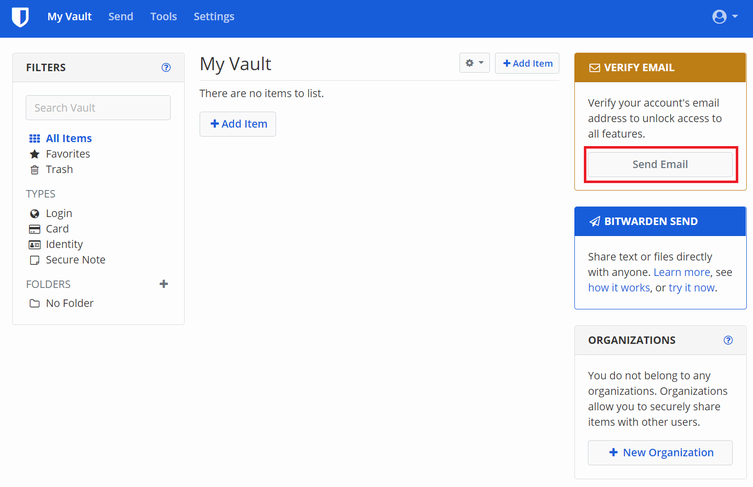The height and width of the screenshot is (487, 753).
Task: Click the Organizations help question icon
Action: coord(728,340)
